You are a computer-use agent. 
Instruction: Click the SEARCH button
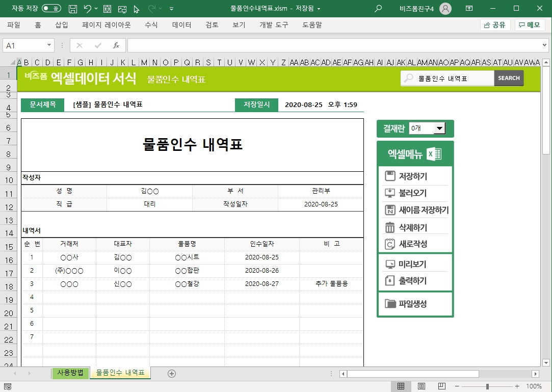coord(509,78)
